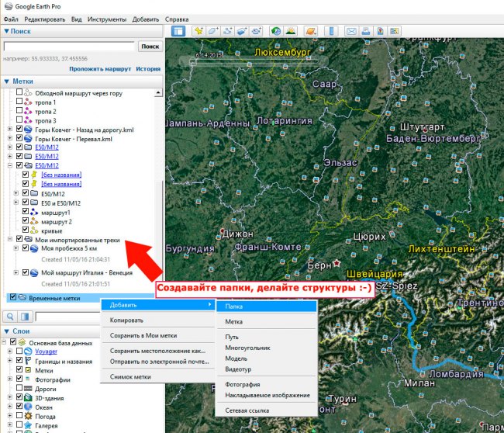Image resolution: width=504 pixels, height=433 pixels.
Task: Collapse the Слои panel triangle
Action: coord(6,331)
